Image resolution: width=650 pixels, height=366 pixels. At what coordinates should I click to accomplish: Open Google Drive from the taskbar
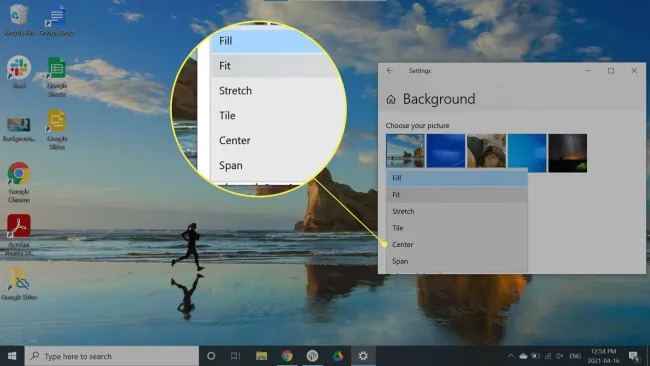337,356
